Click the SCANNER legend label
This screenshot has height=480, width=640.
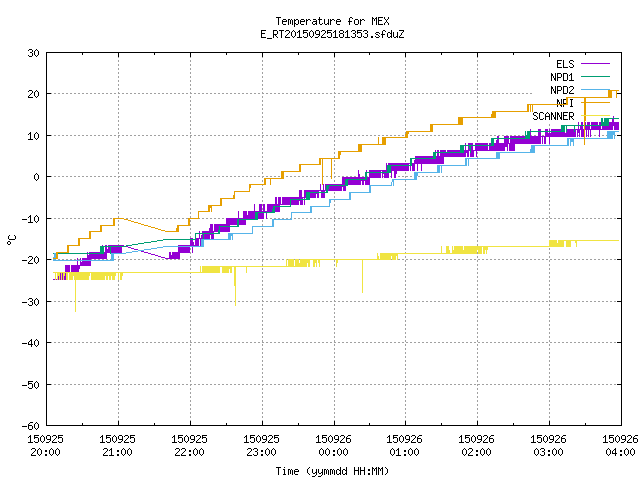coord(553,116)
